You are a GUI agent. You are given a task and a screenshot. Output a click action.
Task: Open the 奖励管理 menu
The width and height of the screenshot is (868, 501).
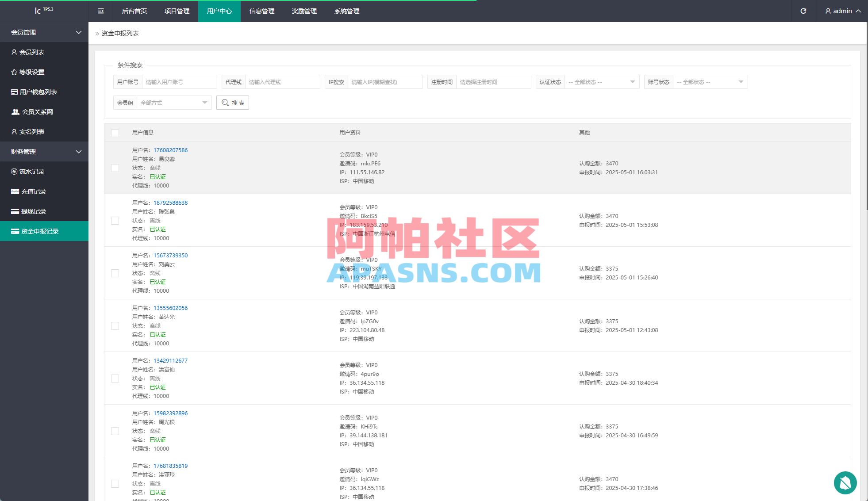pos(304,11)
